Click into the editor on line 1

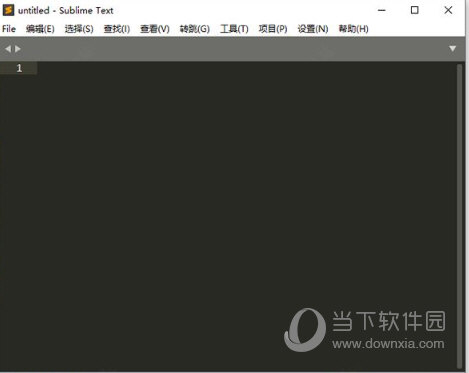tap(247, 68)
